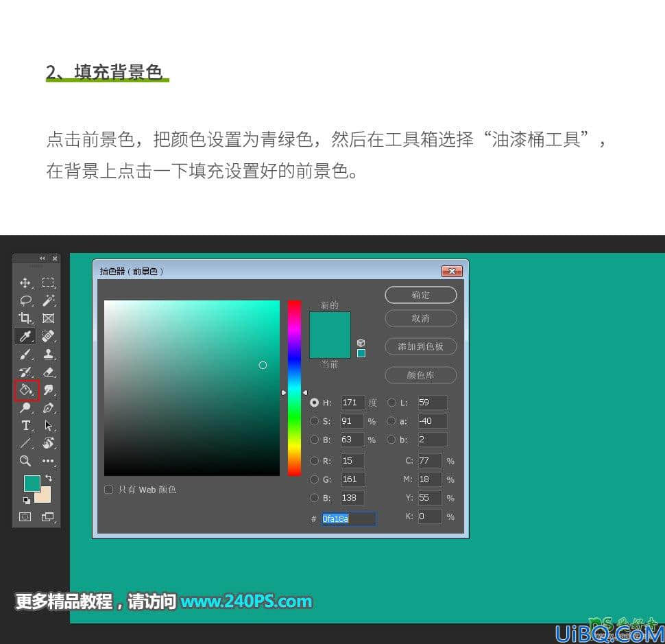Click the rainbow hue slider strip
This screenshot has width=665, height=644.
(x=294, y=388)
